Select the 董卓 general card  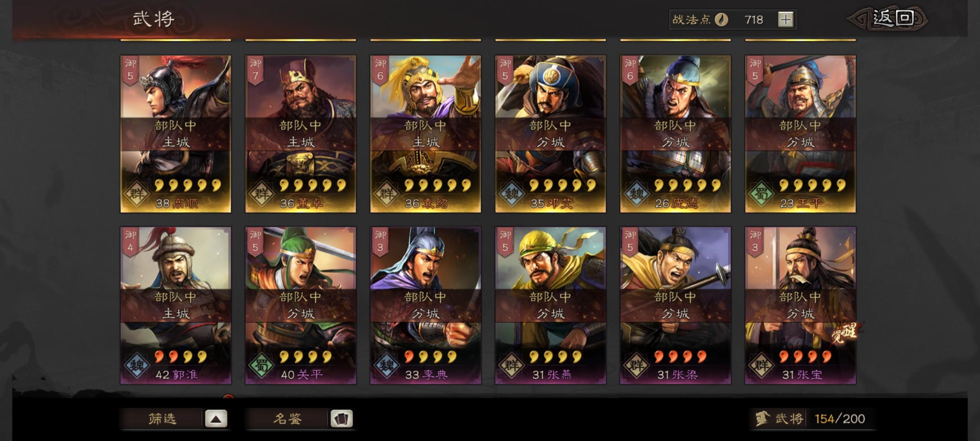tap(301, 134)
